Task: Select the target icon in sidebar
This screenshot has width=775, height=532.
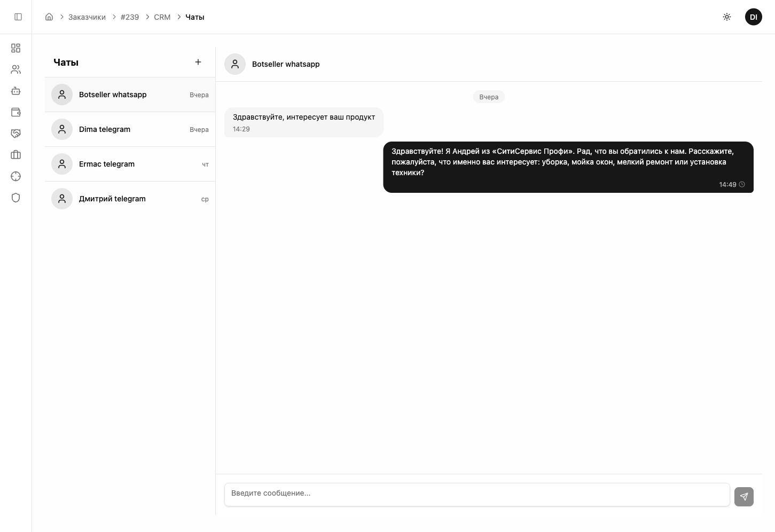Action: (x=16, y=176)
